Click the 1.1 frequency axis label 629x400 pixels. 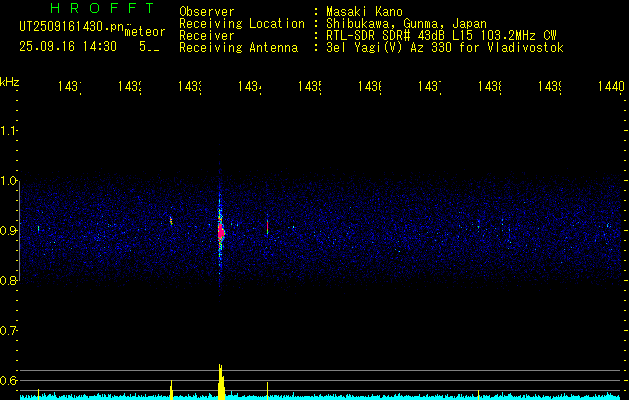click(10, 131)
